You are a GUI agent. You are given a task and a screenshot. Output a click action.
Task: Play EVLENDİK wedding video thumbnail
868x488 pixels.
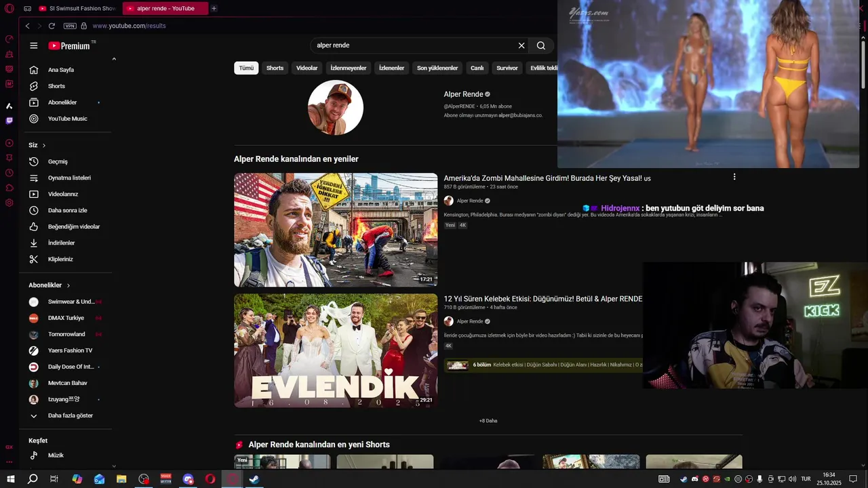[336, 350]
